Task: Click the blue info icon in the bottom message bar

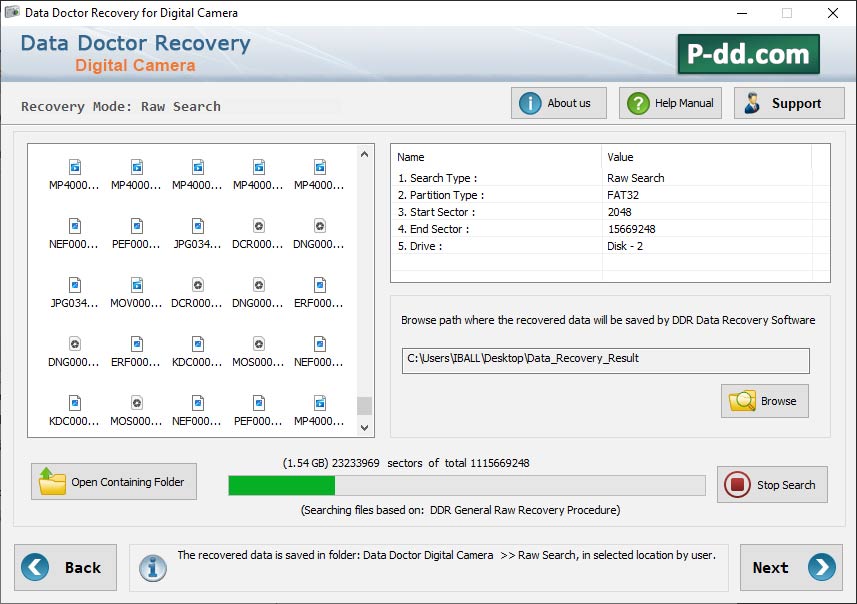Action: [x=153, y=567]
